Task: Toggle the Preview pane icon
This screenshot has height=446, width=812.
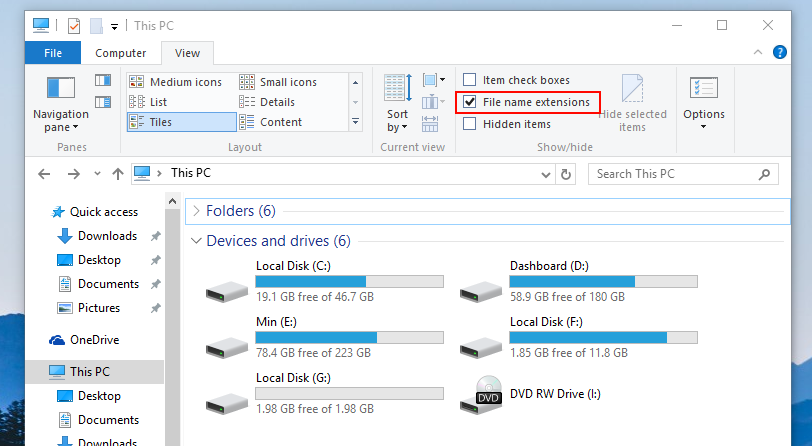Action: 103,80
